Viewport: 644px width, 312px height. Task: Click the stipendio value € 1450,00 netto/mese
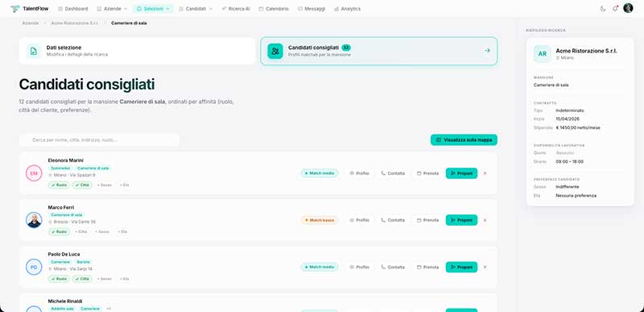tap(578, 128)
